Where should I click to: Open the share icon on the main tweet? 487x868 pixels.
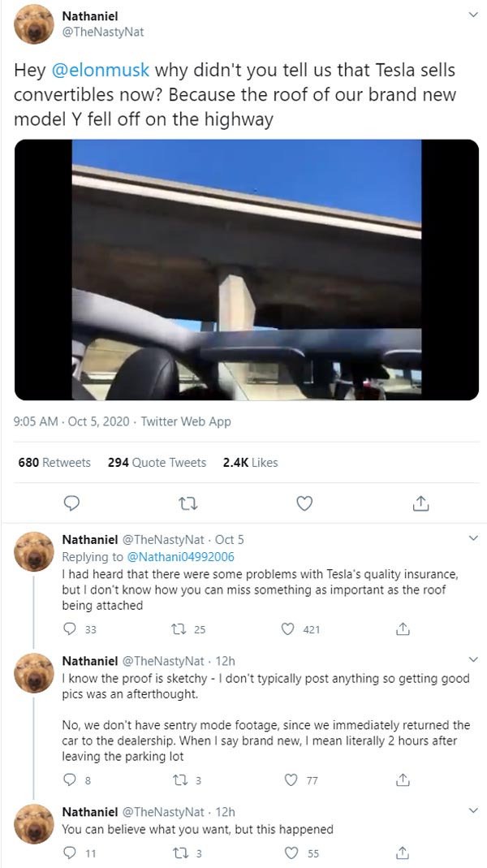point(421,503)
